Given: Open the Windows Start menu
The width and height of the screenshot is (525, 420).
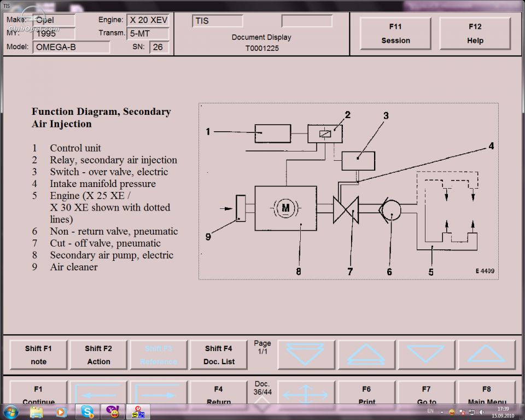Looking at the screenshot, I should click(x=11, y=412).
